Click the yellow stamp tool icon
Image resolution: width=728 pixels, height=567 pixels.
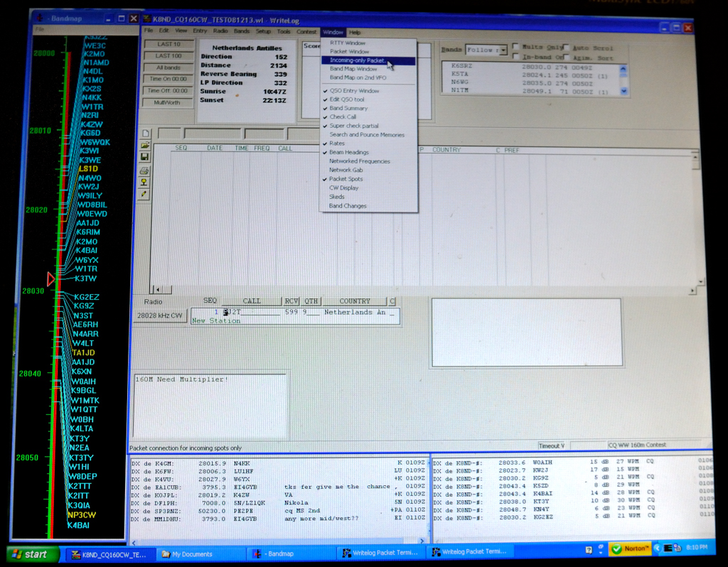coord(144,183)
